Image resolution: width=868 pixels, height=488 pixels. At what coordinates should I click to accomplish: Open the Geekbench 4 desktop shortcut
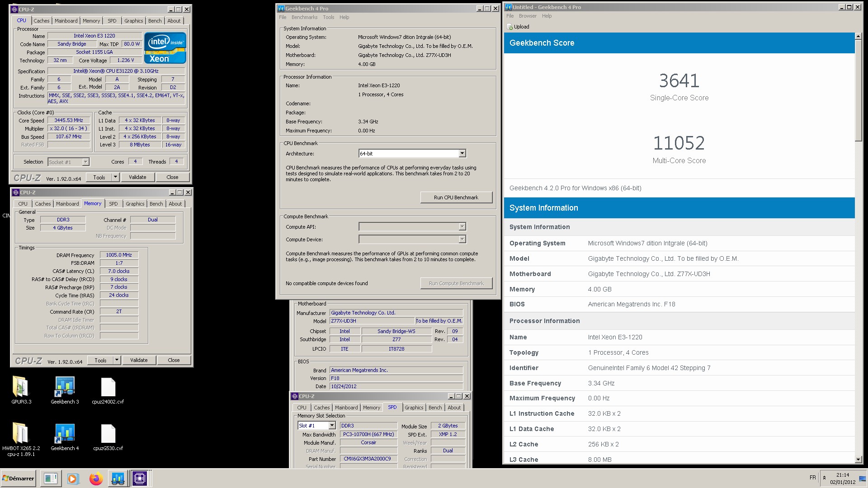point(65,433)
